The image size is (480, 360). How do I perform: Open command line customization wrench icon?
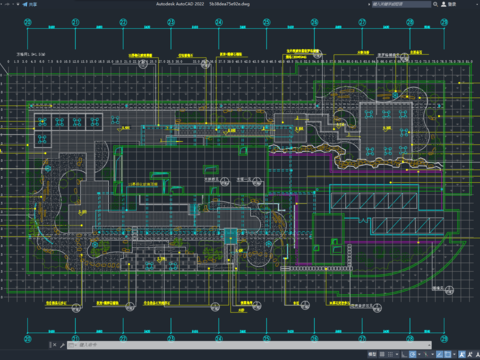coord(62,345)
